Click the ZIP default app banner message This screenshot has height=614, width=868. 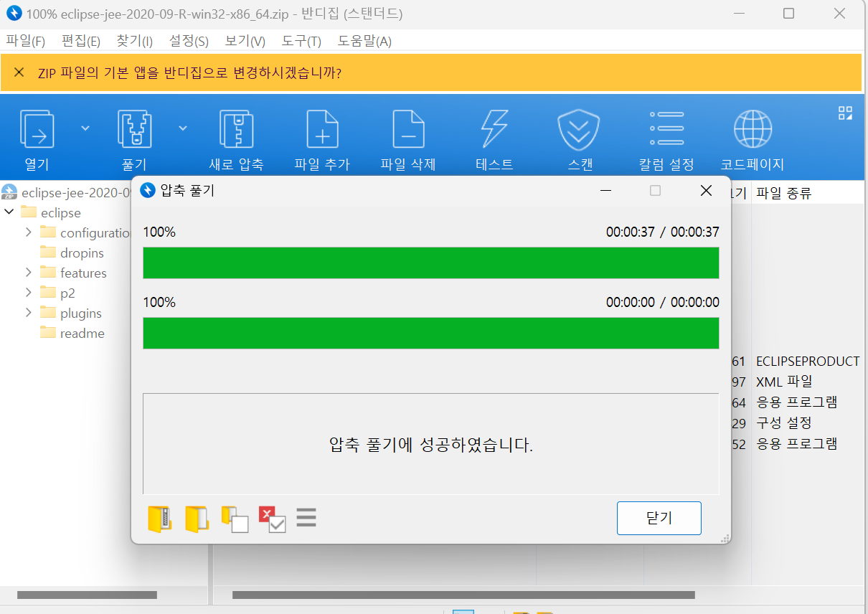(x=189, y=73)
